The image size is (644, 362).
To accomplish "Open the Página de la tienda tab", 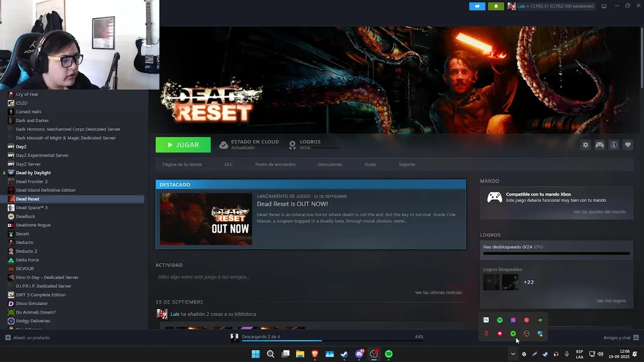I will (182, 164).
